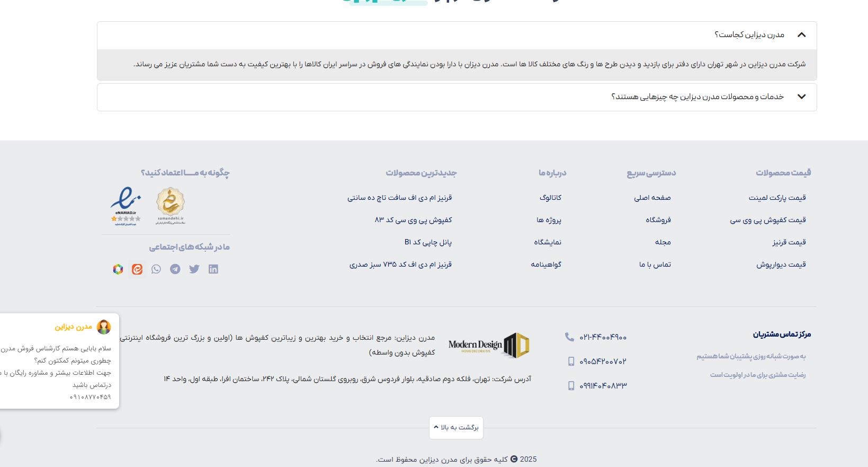Screen dimensions: 868x467
Task: Go to the 'فروشگاه' shop link
Action: pyautogui.click(x=658, y=220)
